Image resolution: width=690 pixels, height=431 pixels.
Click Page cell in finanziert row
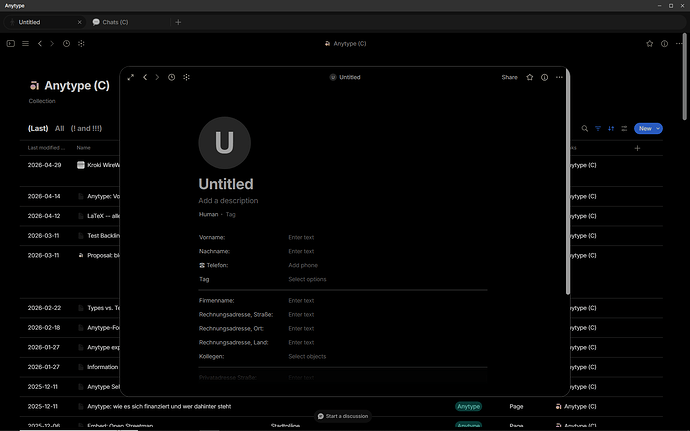516,406
